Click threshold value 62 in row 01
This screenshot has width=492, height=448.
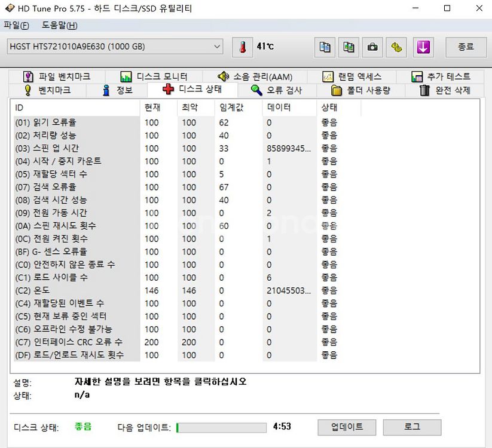[224, 122]
